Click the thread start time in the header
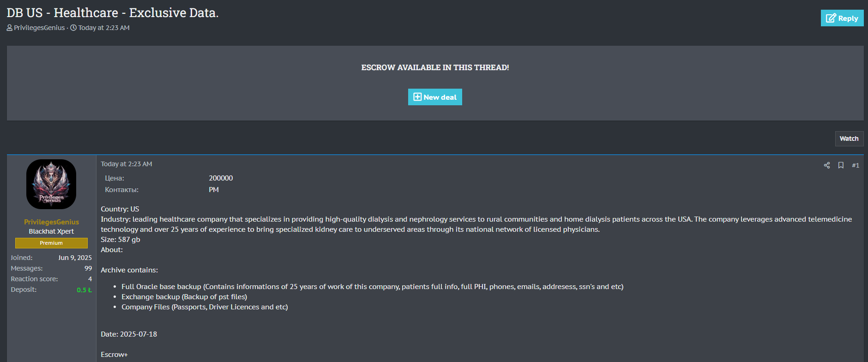 (x=104, y=28)
